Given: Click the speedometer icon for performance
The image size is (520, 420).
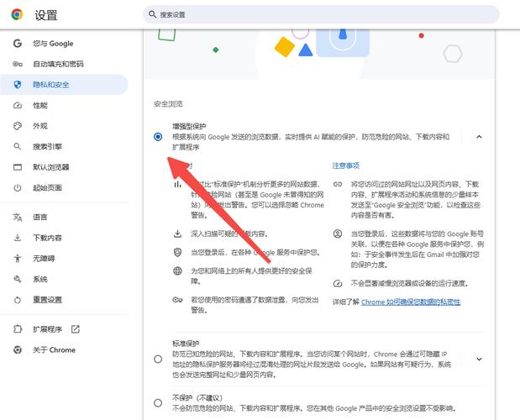Looking at the screenshot, I should tap(18, 105).
